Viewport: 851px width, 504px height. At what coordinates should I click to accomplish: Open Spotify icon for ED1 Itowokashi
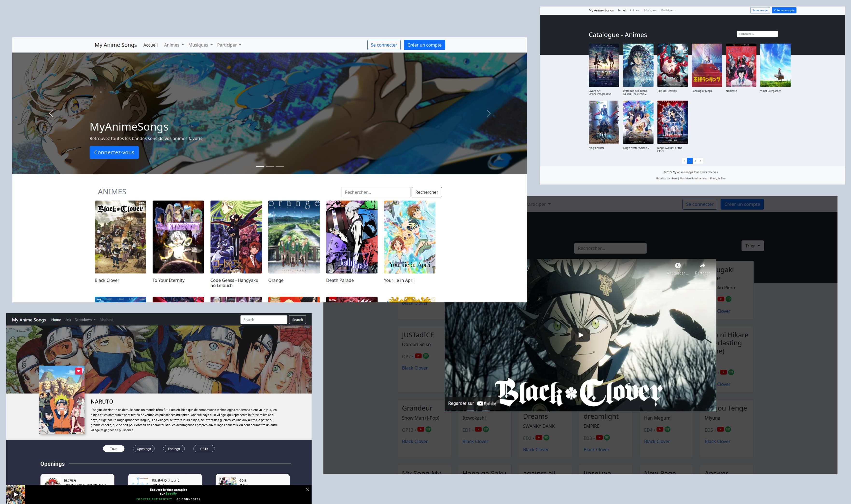(486, 429)
